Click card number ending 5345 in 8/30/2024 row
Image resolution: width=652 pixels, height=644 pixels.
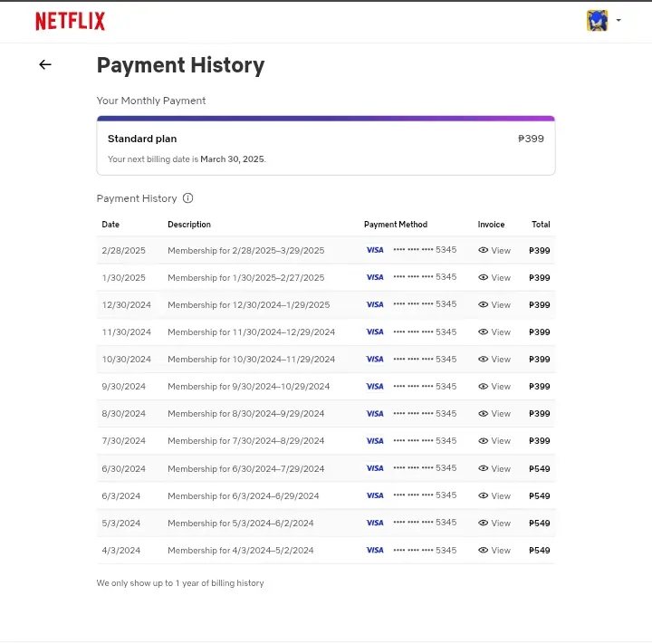coord(425,414)
